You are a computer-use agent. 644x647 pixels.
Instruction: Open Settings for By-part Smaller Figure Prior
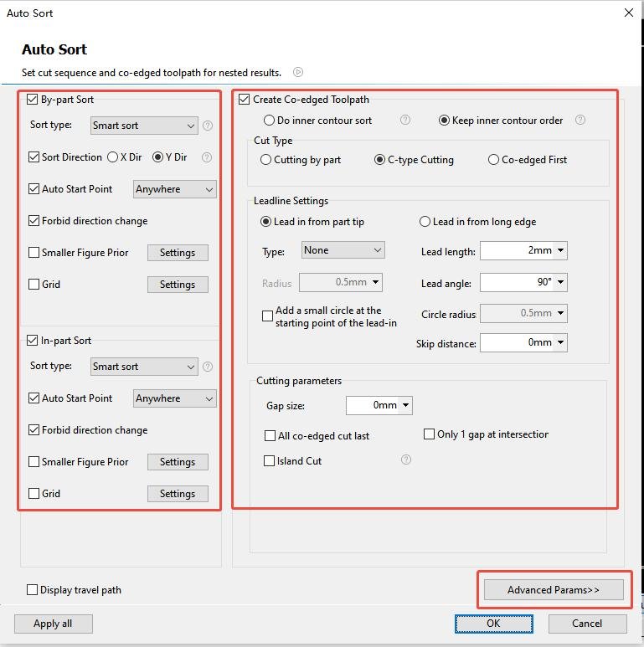point(178,253)
